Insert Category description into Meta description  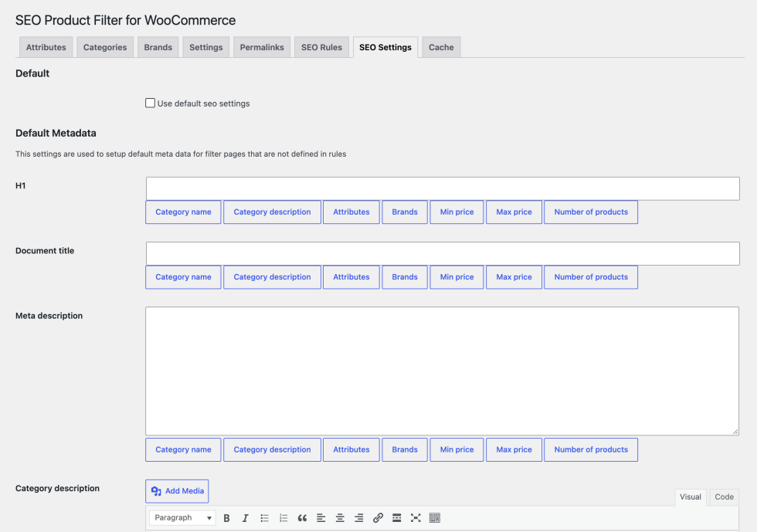[272, 449]
